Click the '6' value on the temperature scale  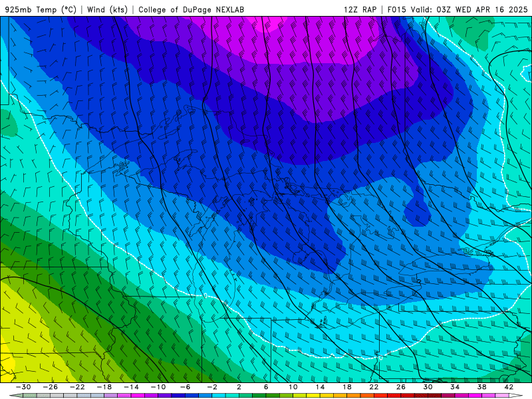pos(266,387)
